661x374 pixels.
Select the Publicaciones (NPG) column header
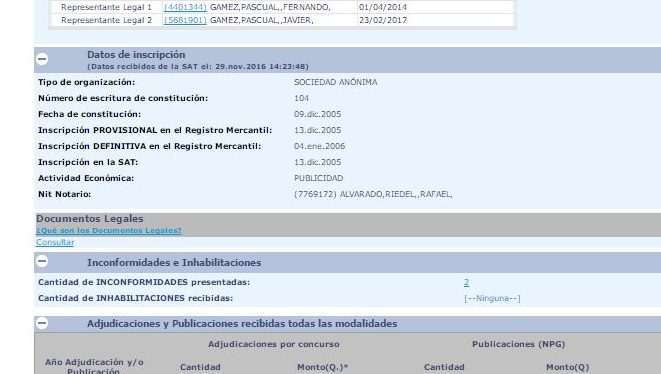point(519,344)
